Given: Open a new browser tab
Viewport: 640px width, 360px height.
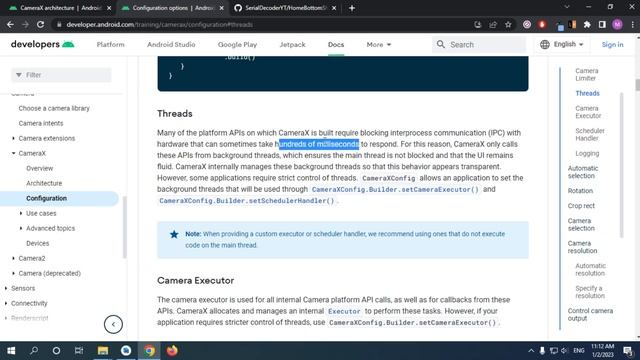Looking at the screenshot, I should pos(352,8).
